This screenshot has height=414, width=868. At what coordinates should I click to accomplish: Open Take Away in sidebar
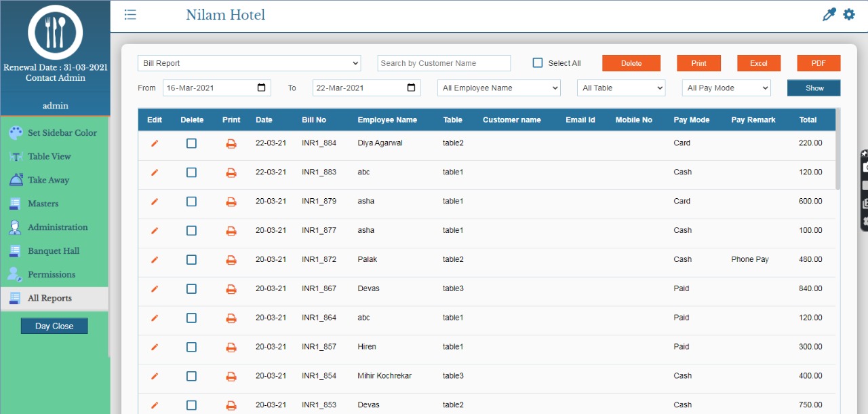click(x=54, y=181)
